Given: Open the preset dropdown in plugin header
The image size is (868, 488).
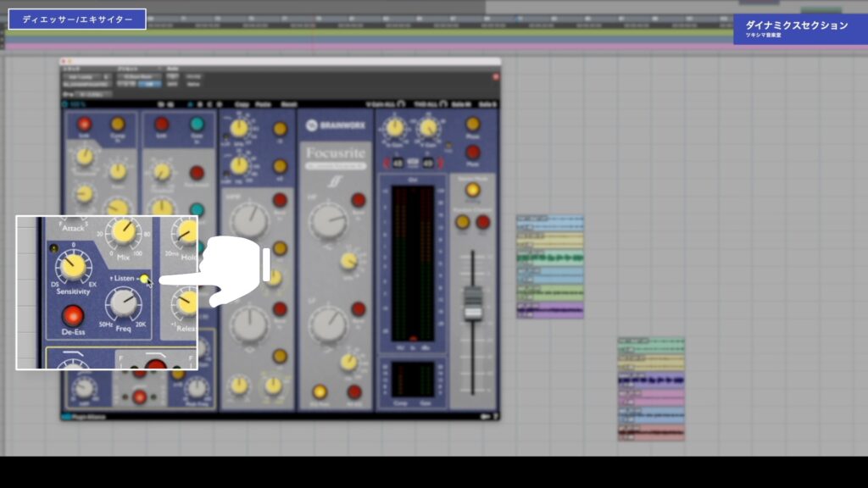Looking at the screenshot, I should pos(138,77).
